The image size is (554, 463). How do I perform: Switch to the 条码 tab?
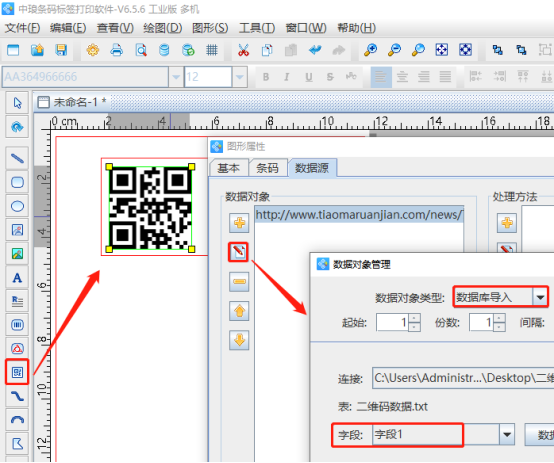point(267,168)
